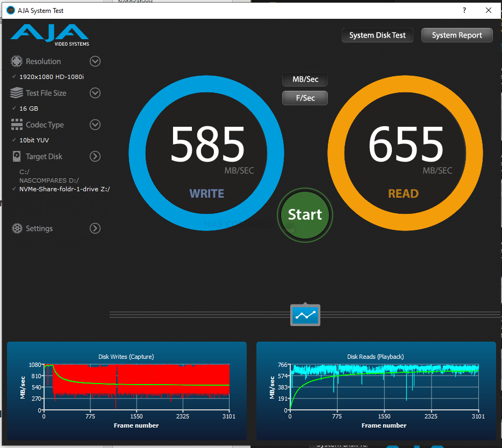Viewport: 502px width, 448px height.
Task: Click the AJA Video Systems logo
Action: pos(50,34)
